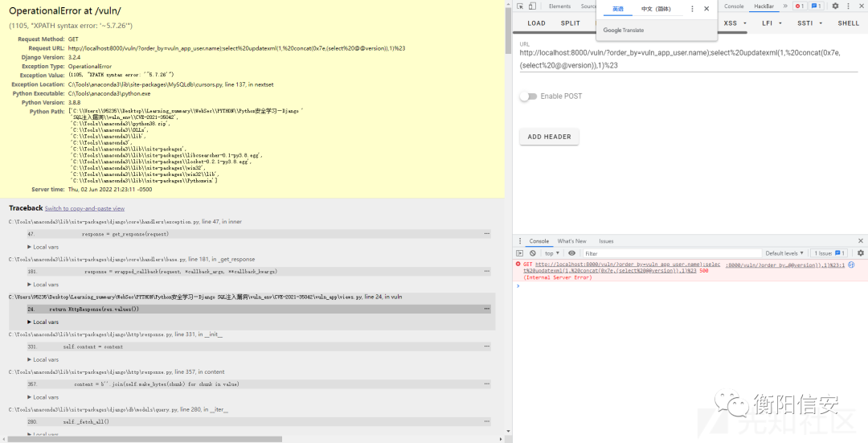
Task: Click the SPLIT button in HackBar
Action: tap(570, 23)
